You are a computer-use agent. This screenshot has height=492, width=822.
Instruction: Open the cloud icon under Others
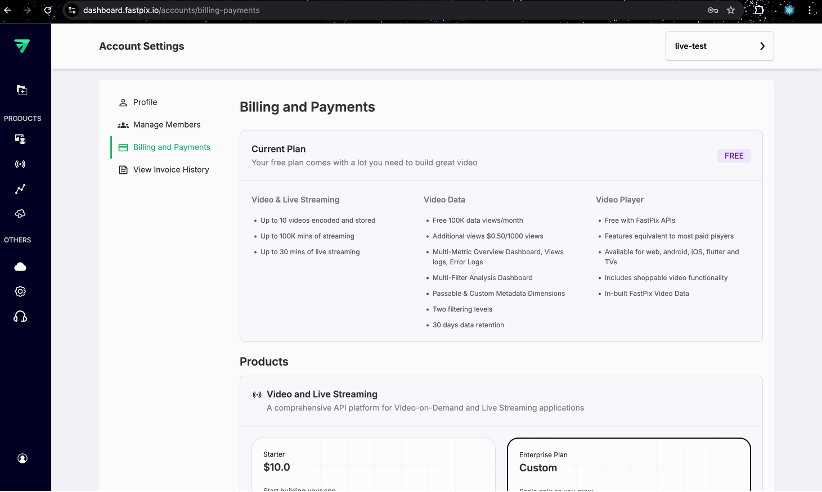point(20,267)
